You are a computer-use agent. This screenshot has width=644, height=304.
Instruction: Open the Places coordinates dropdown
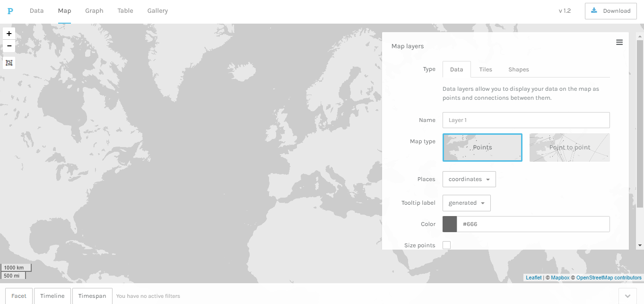469,179
